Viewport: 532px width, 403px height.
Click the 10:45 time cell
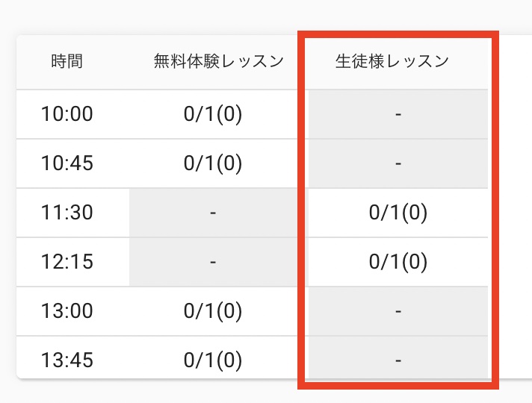coord(67,163)
